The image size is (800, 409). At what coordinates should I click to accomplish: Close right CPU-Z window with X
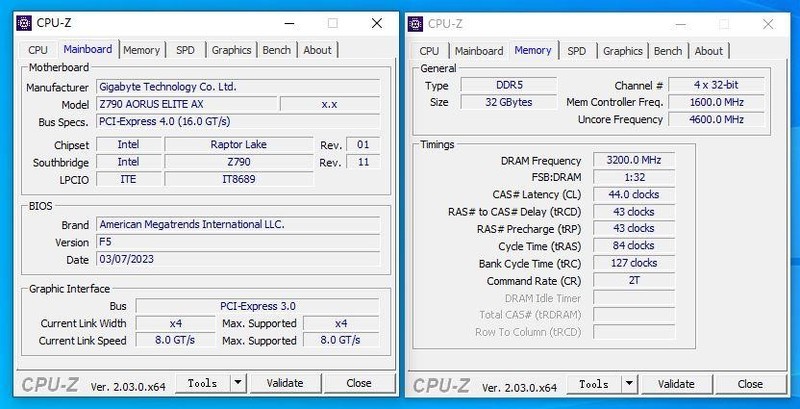click(x=768, y=24)
